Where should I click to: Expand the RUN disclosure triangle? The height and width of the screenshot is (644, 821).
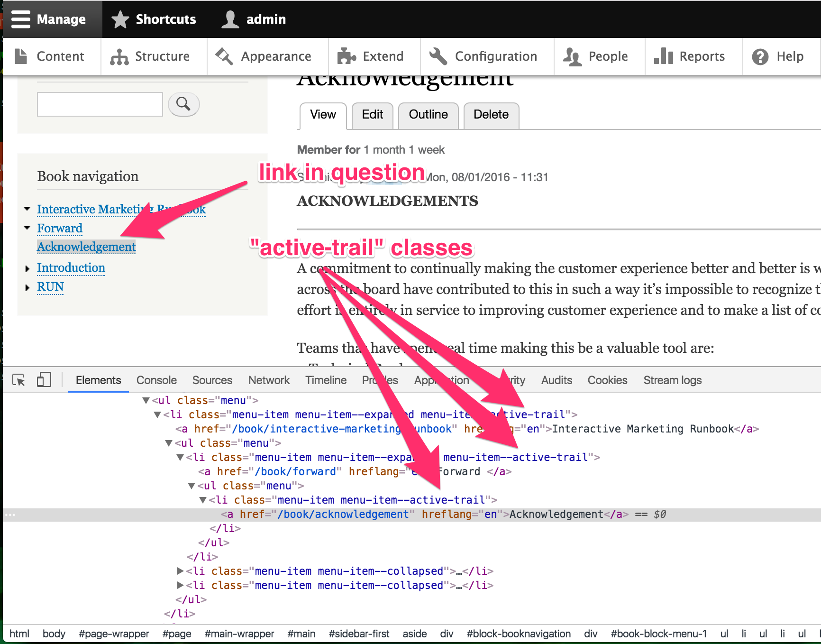(27, 287)
